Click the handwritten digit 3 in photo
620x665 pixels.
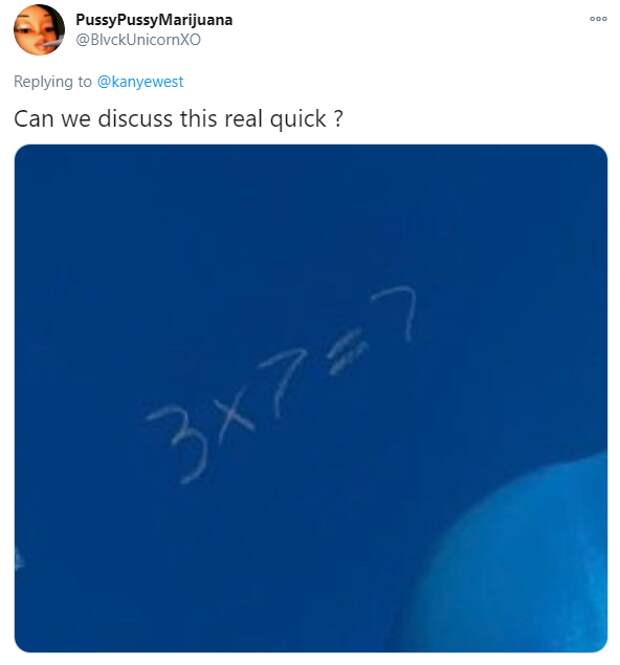tap(178, 443)
